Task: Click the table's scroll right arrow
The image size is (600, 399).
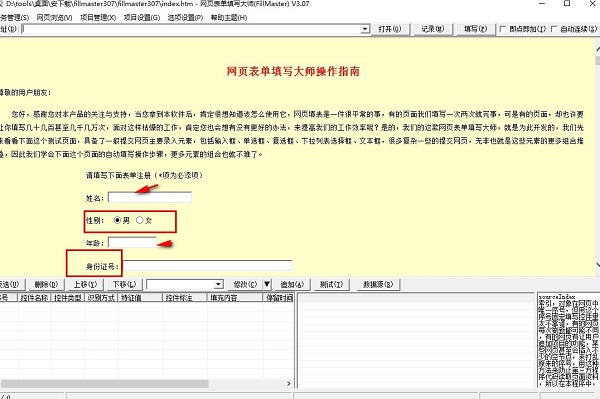Action: (289, 383)
